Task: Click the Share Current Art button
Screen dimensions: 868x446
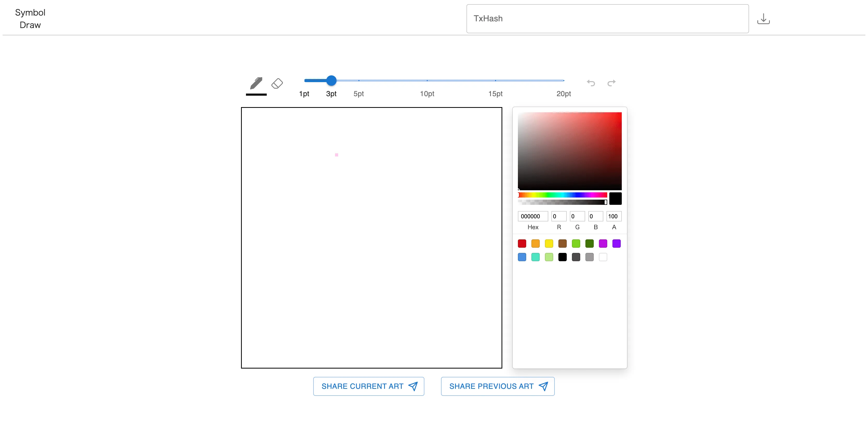Action: pyautogui.click(x=368, y=386)
